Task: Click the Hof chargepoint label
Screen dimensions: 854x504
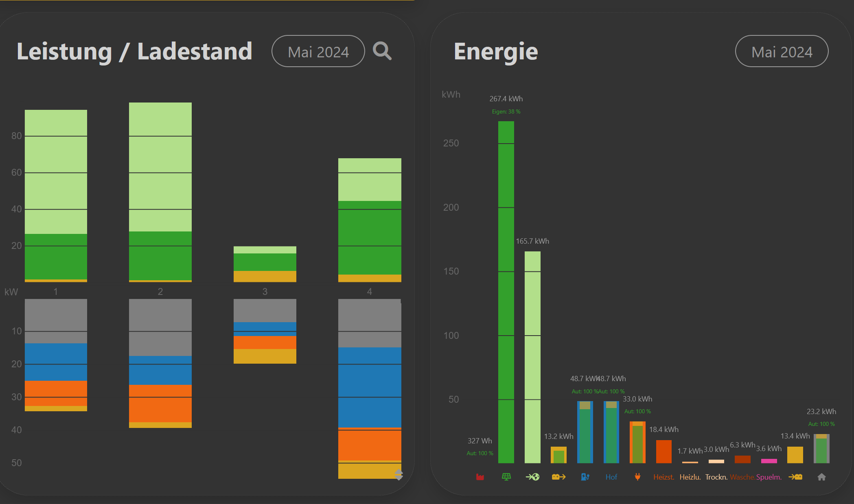Action: (611, 477)
